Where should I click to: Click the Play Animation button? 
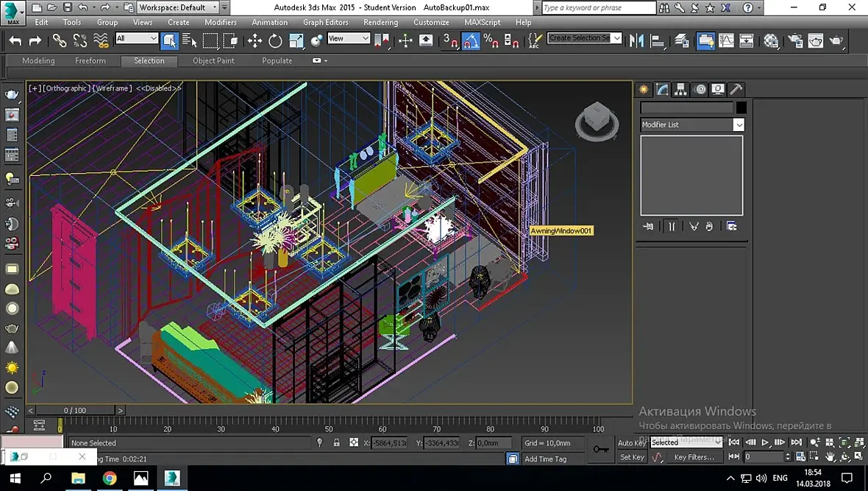pos(765,442)
